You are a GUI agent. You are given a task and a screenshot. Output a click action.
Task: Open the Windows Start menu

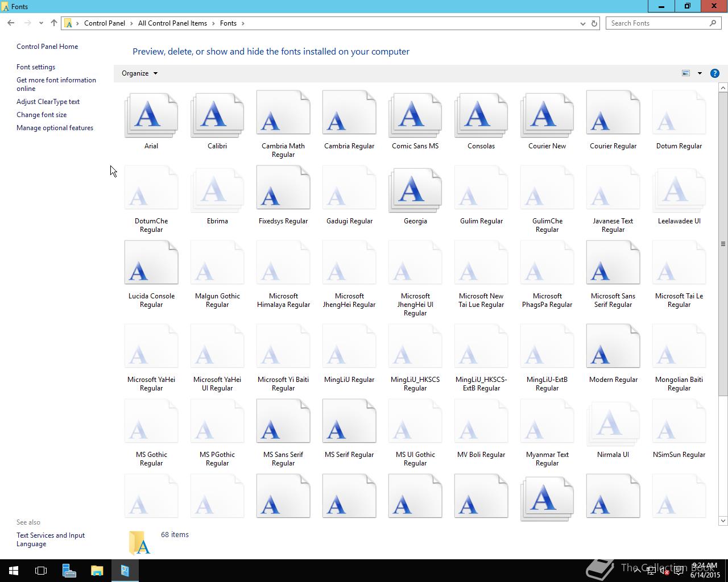point(14,571)
